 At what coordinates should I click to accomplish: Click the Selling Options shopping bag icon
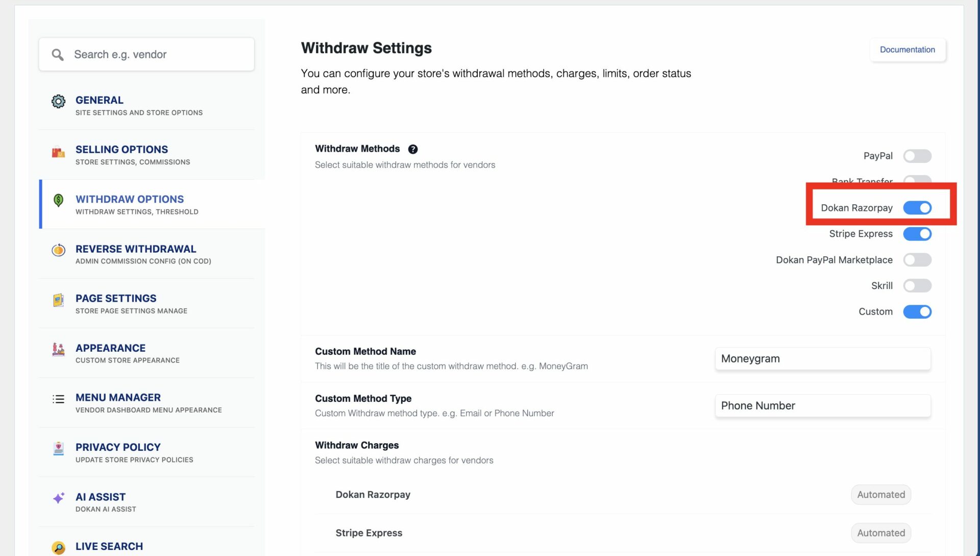coord(58,152)
